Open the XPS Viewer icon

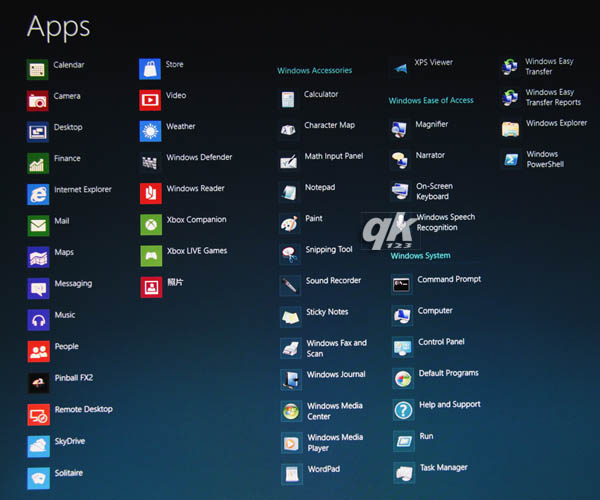point(399,68)
